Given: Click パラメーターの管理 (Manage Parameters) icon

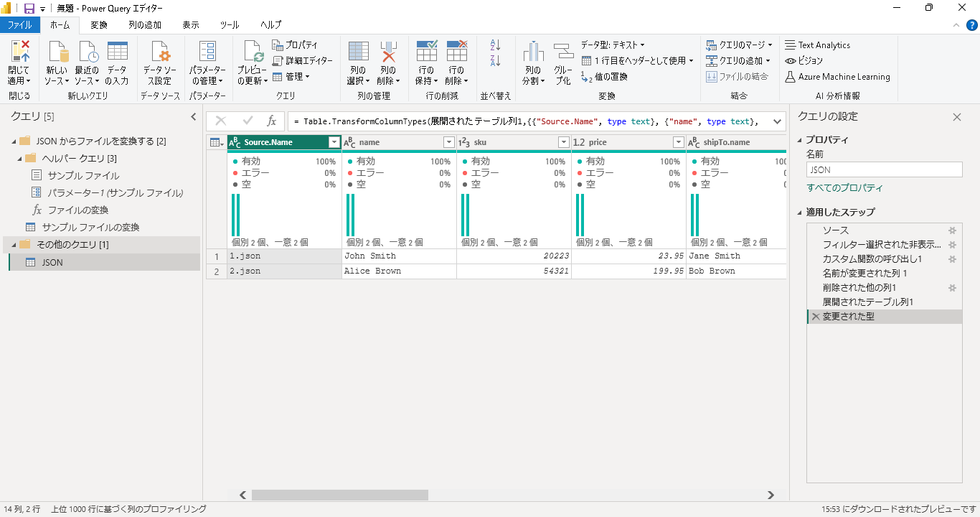Looking at the screenshot, I should pyautogui.click(x=207, y=51).
